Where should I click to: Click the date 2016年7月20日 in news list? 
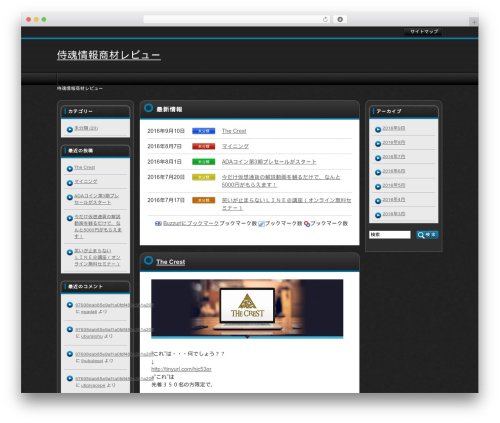pyautogui.click(x=166, y=177)
